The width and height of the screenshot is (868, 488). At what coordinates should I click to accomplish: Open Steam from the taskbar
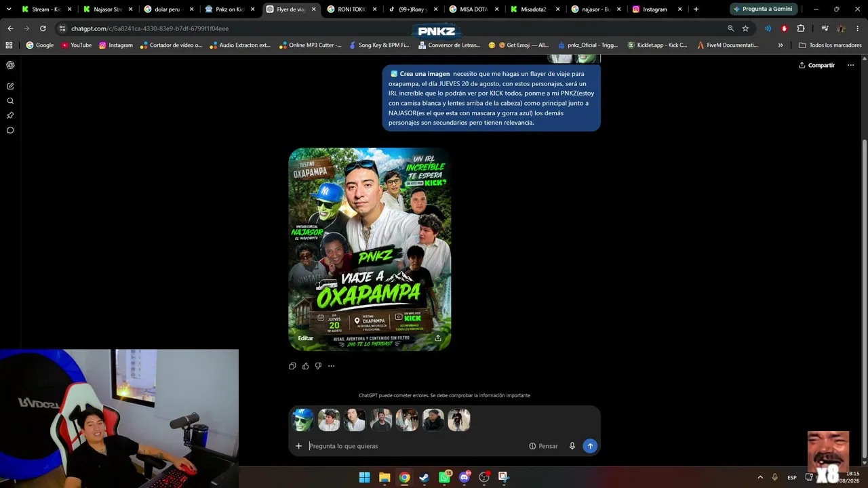[x=424, y=477]
